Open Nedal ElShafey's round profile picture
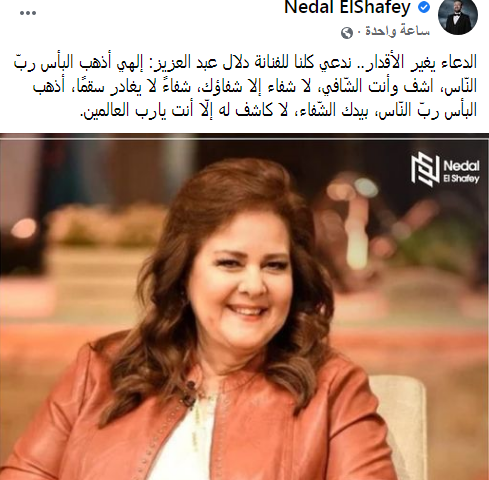This screenshot has width=489, height=480. 458,16
